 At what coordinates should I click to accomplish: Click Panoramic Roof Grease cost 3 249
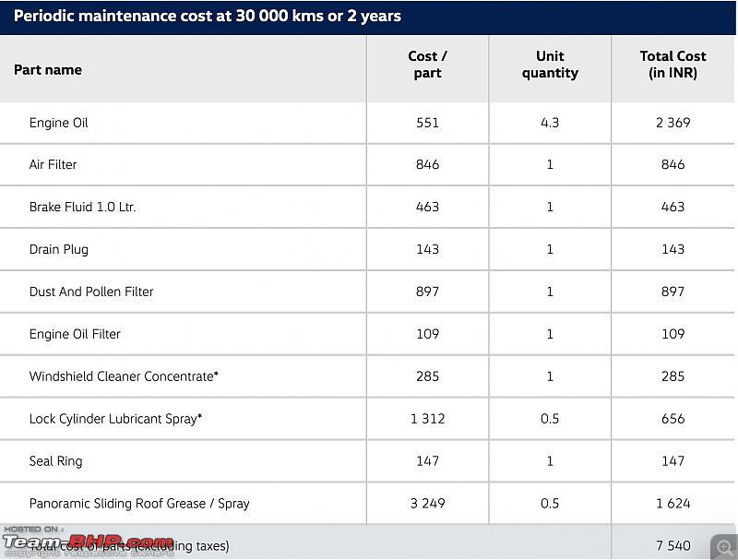coord(427,504)
